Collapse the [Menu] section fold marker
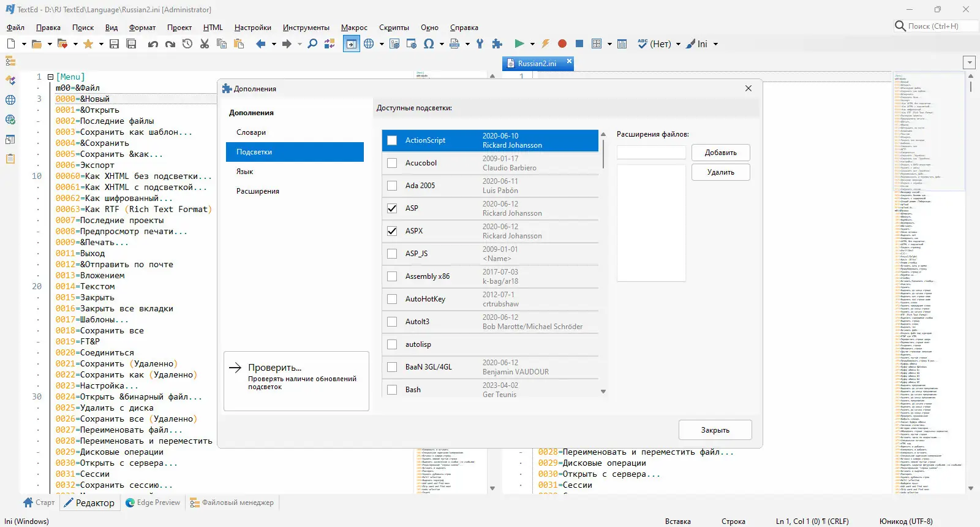The image size is (980, 527). click(51, 77)
